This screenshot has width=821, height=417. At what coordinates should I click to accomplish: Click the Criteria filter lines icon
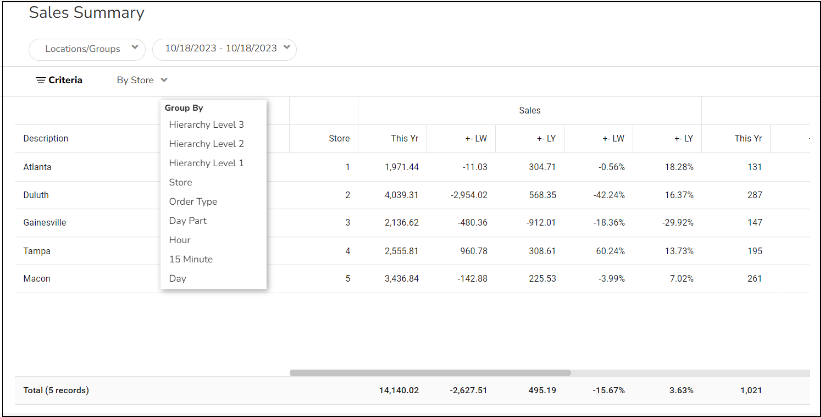tap(40, 80)
